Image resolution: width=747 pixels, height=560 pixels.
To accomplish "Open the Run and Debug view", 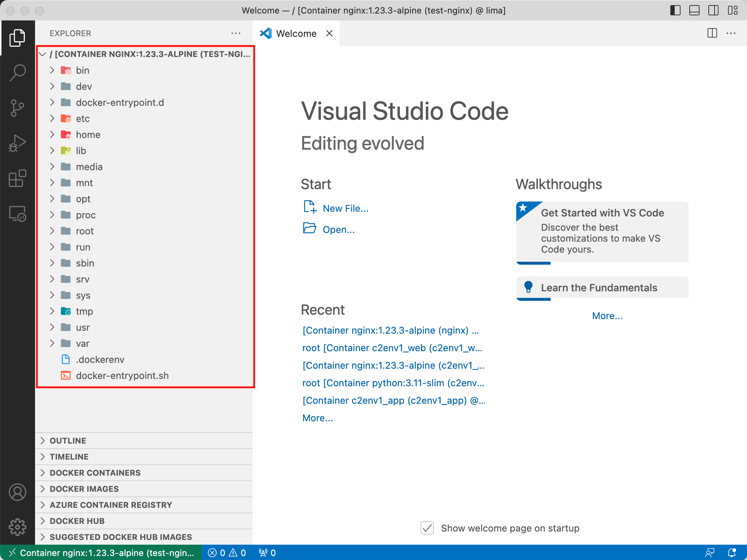I will tap(17, 143).
